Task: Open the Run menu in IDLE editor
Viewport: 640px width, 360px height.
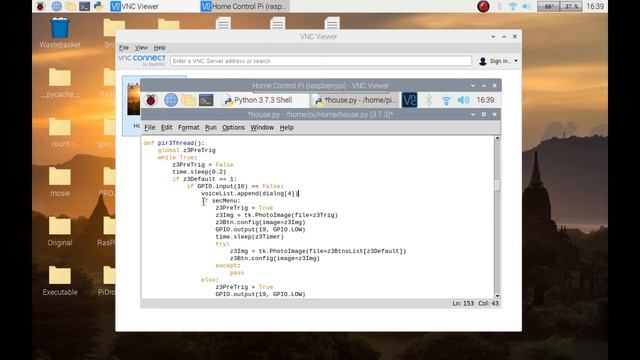Action: [211, 127]
